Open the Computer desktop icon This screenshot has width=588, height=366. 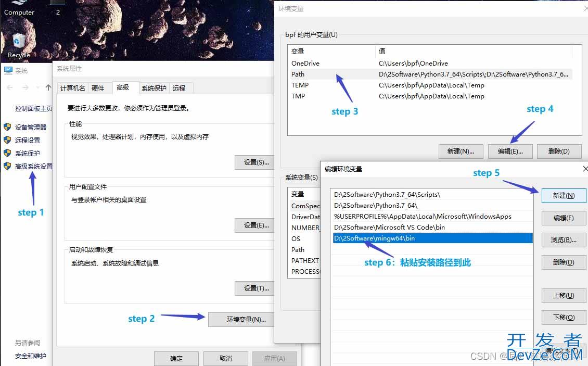[x=19, y=8]
